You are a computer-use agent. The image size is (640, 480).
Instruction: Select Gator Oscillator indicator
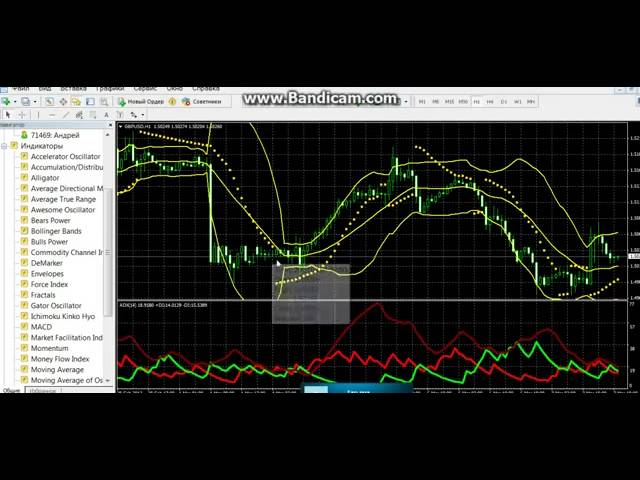coord(56,305)
